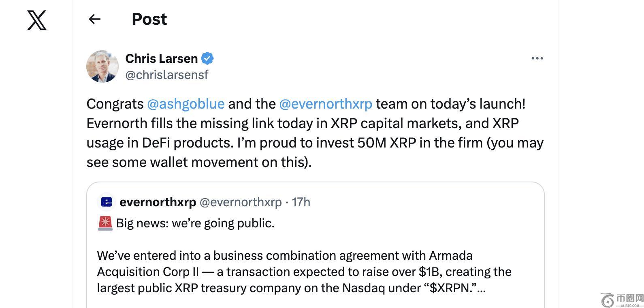Click the bold evernorthxrp name in quote
644x308 pixels.
click(x=158, y=202)
